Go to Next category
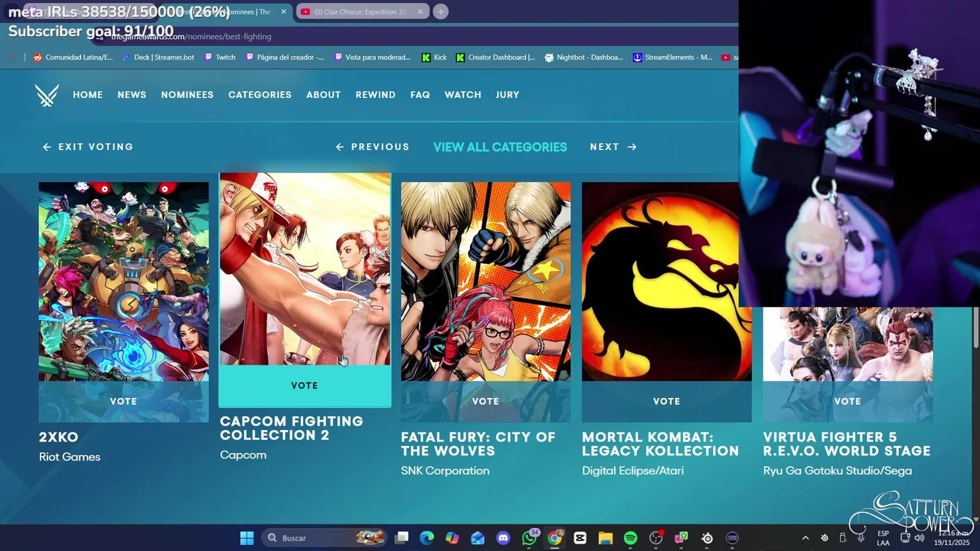The image size is (980, 551). click(x=613, y=147)
